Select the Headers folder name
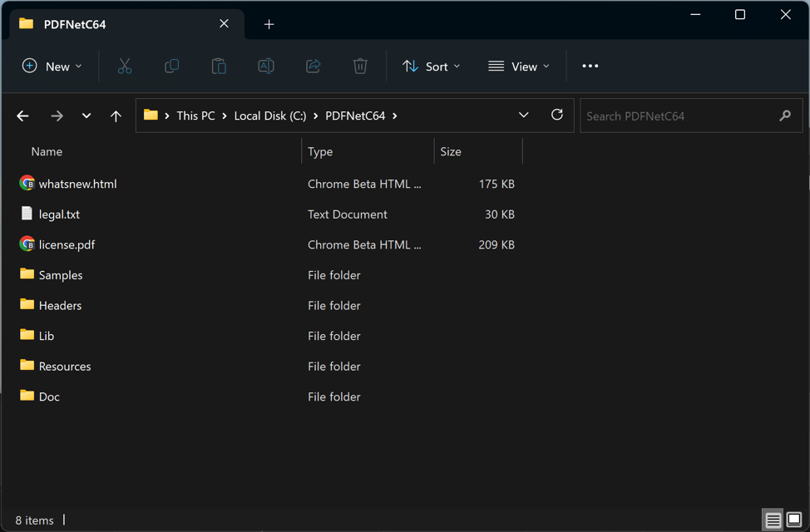The width and height of the screenshot is (810, 532). coord(61,305)
